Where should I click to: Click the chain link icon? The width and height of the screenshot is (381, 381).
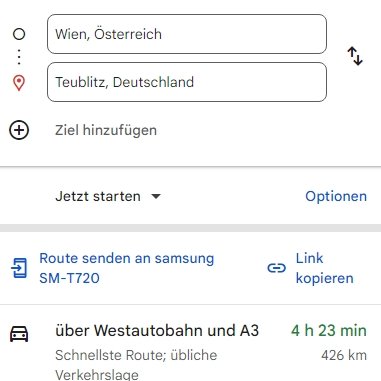pyautogui.click(x=277, y=268)
